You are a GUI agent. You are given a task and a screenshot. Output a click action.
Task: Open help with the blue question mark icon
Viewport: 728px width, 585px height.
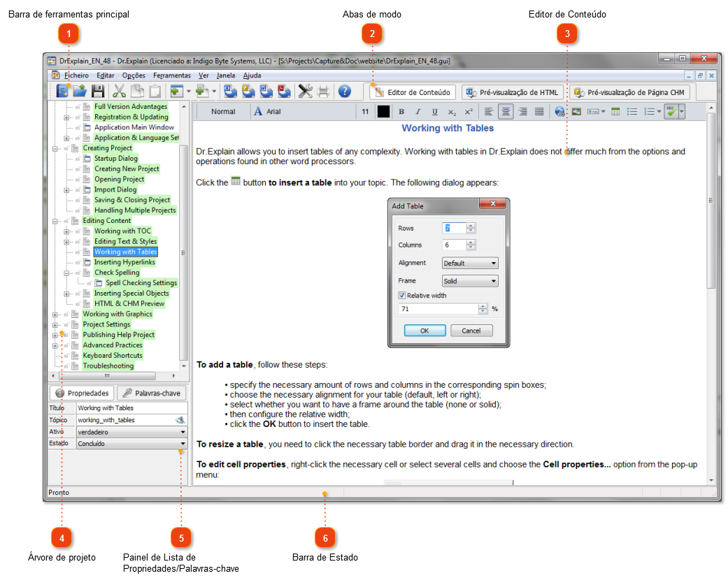(x=345, y=92)
